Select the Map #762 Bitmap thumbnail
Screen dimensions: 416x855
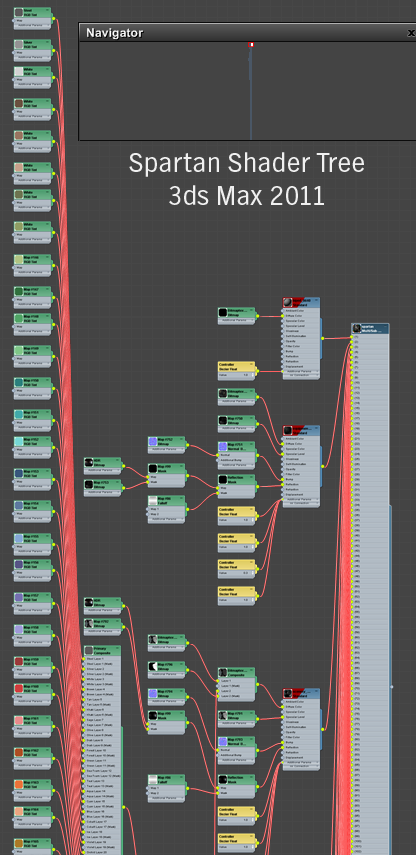[88, 623]
